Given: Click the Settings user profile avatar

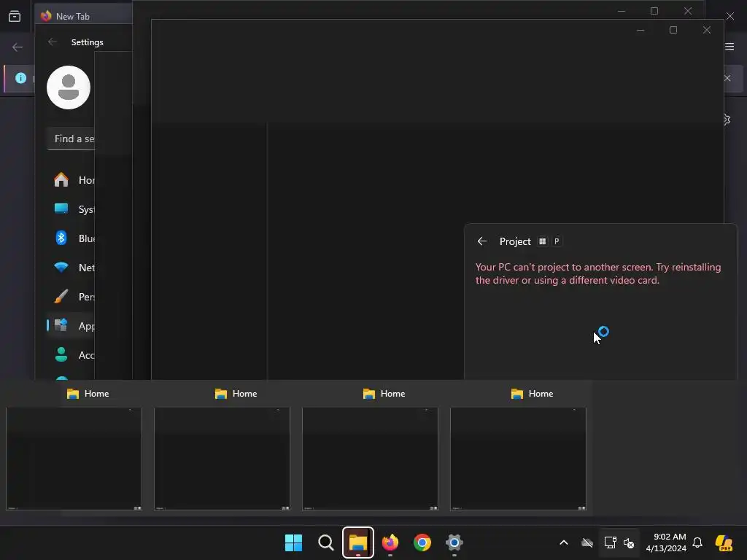Looking at the screenshot, I should (x=69, y=87).
